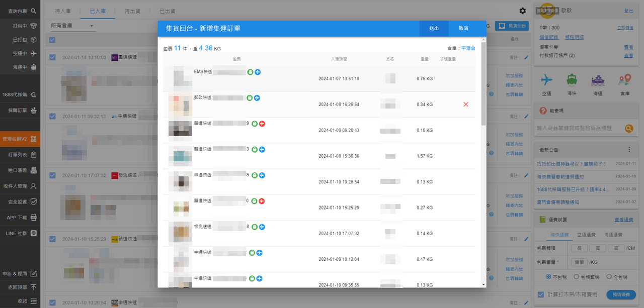The image size is (644, 308).
Task: Click blue airplane icon in the 極兔速遞 row
Action: tap(262, 227)
